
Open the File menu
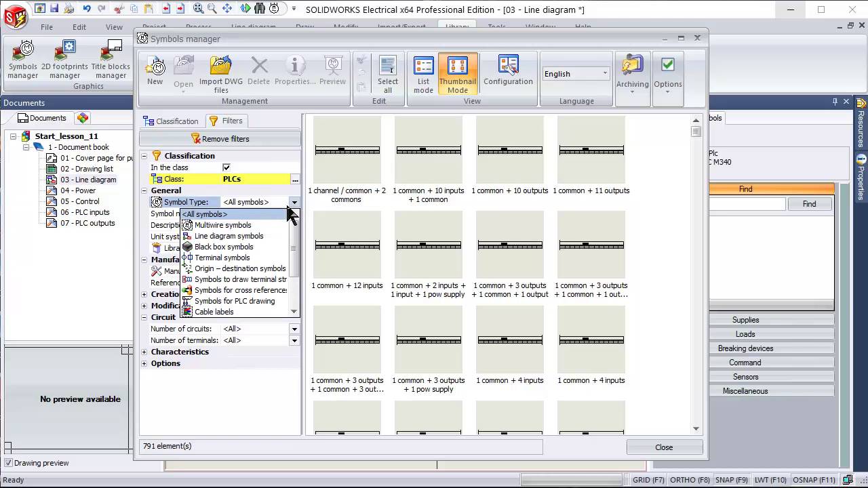pos(46,27)
